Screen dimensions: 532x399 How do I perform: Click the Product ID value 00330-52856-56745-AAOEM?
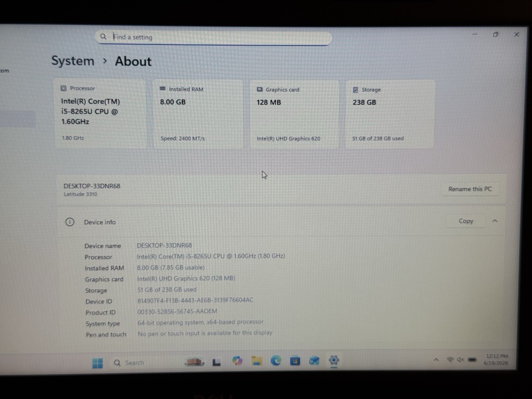pyautogui.click(x=177, y=311)
